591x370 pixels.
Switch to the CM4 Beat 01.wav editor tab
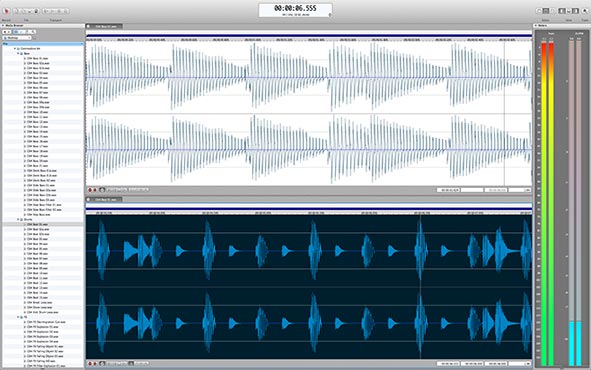(x=104, y=200)
